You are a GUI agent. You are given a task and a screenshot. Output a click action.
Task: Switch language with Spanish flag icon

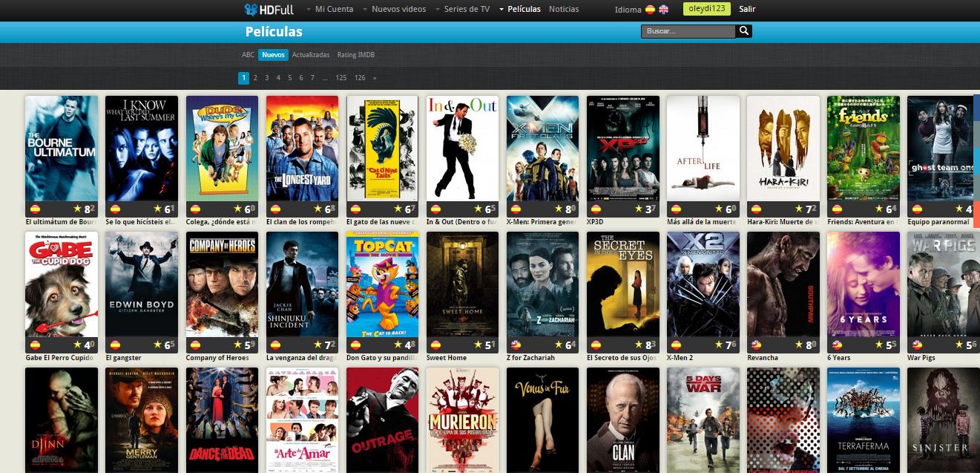pos(650,10)
